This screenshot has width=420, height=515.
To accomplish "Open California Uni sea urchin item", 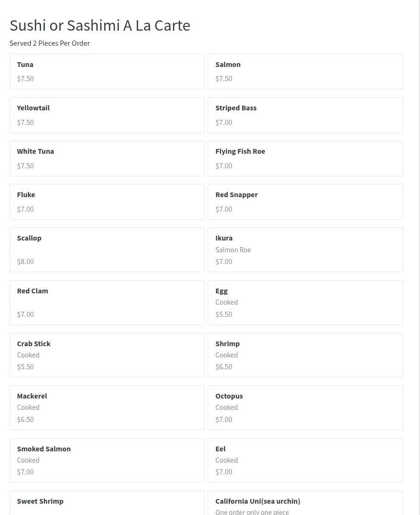I will coord(305,503).
